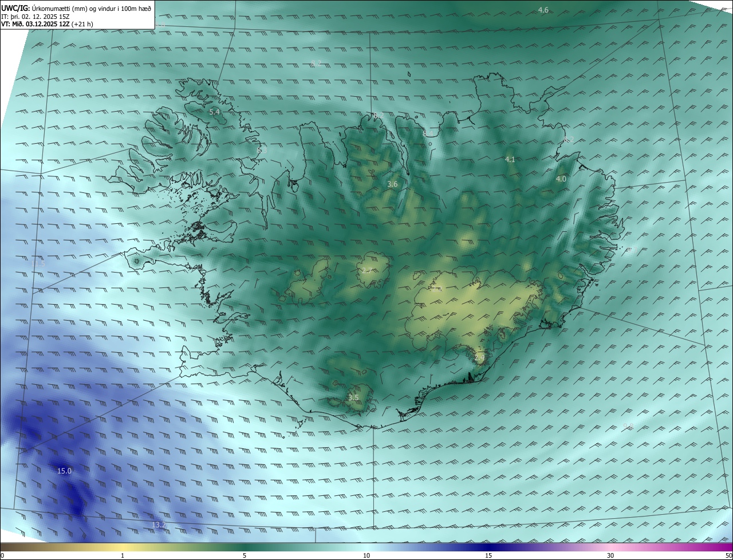Click the 15.0 value label on the map
The image size is (733, 560).
click(x=64, y=471)
